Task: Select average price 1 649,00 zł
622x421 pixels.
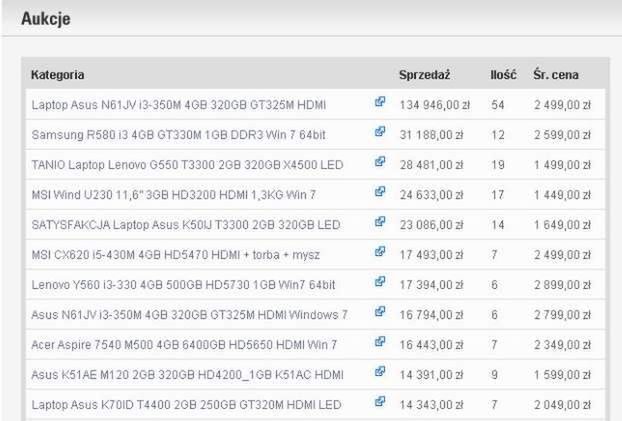Action: pyautogui.click(x=562, y=225)
